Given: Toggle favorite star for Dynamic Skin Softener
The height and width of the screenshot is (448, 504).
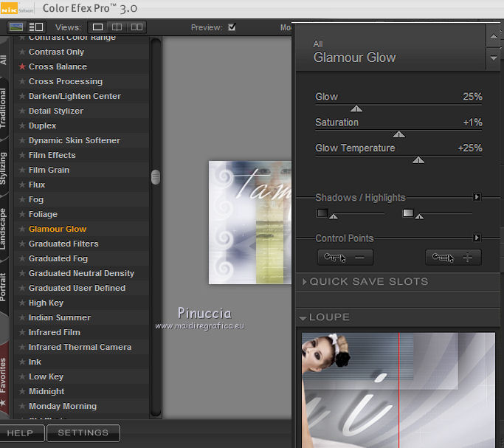Looking at the screenshot, I should [x=22, y=140].
